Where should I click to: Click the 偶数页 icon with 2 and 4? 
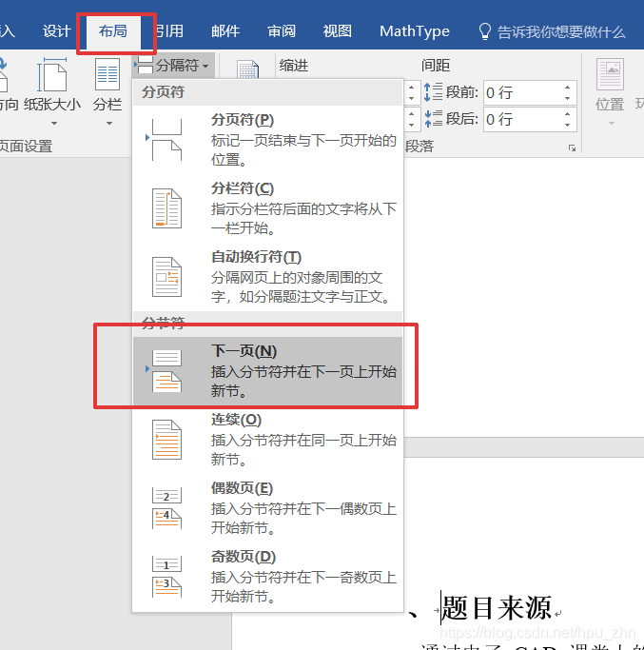[x=166, y=508]
